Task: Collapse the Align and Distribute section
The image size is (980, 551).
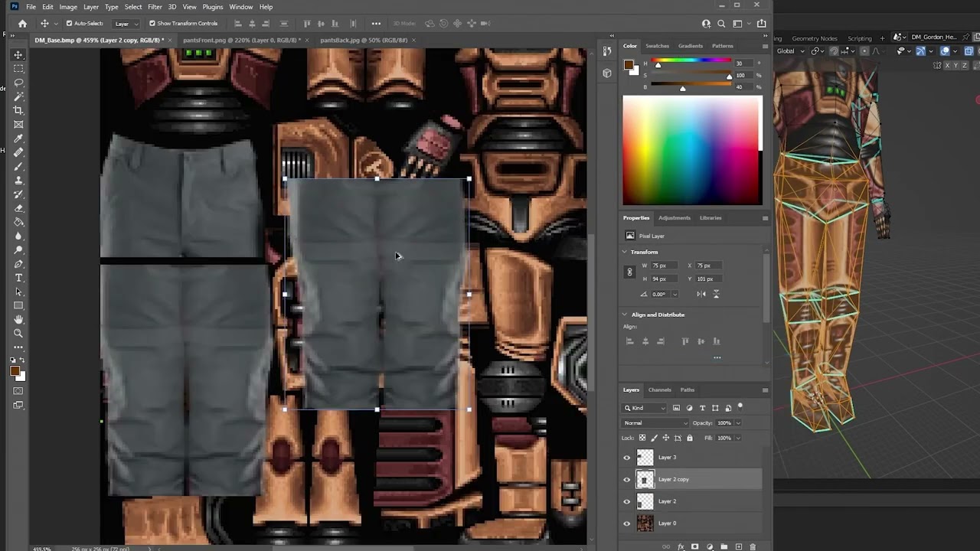Action: pyautogui.click(x=625, y=315)
